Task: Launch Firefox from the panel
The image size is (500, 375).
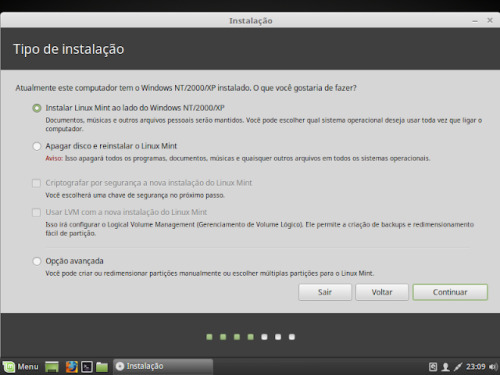Action: pos(71,367)
